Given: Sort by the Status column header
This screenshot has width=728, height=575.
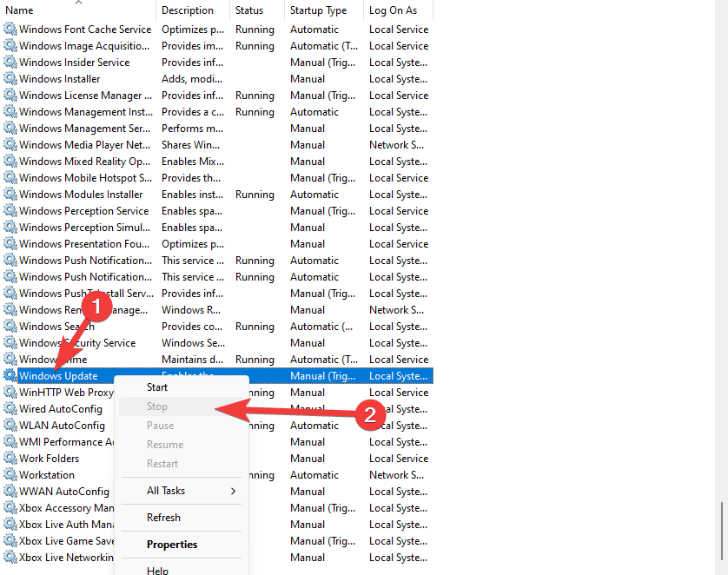Looking at the screenshot, I should (249, 10).
